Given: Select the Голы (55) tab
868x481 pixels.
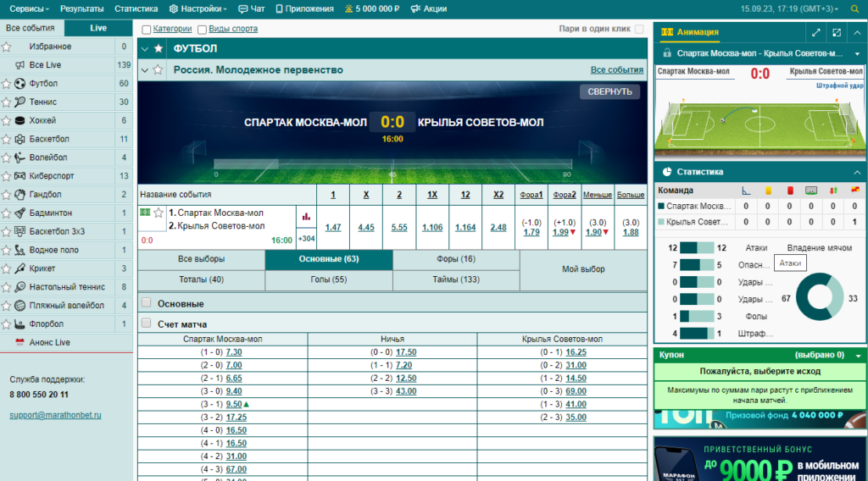Looking at the screenshot, I should point(328,279).
